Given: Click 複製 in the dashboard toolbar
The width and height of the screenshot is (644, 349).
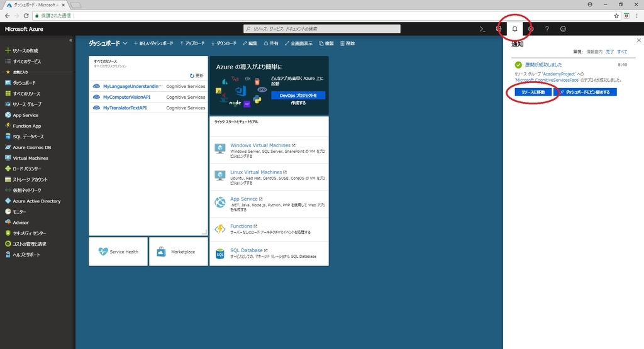Looking at the screenshot, I should pyautogui.click(x=326, y=43).
